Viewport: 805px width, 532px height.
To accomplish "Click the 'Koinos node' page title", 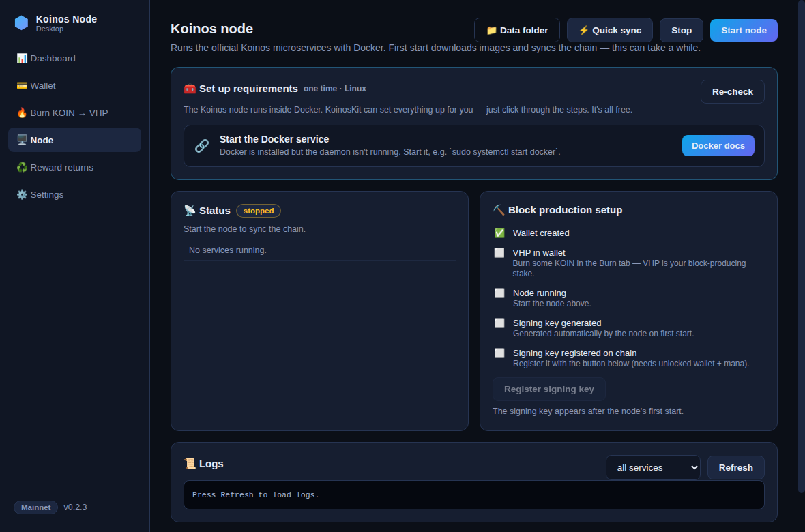I will (211, 29).
